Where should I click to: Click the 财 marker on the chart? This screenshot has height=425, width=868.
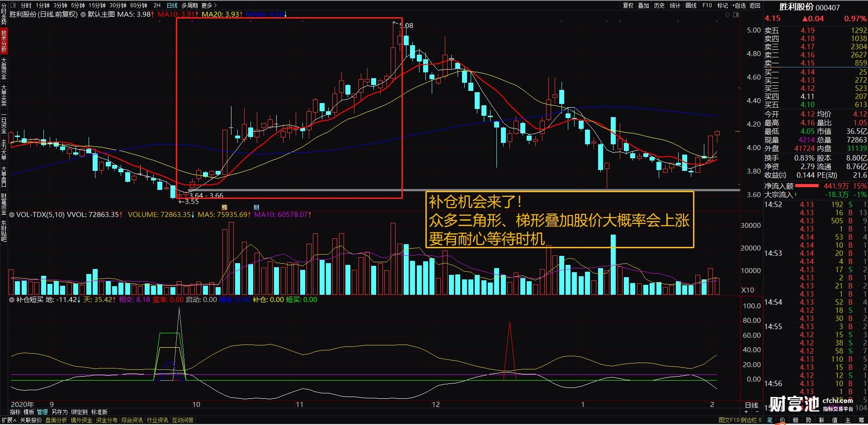(256, 208)
